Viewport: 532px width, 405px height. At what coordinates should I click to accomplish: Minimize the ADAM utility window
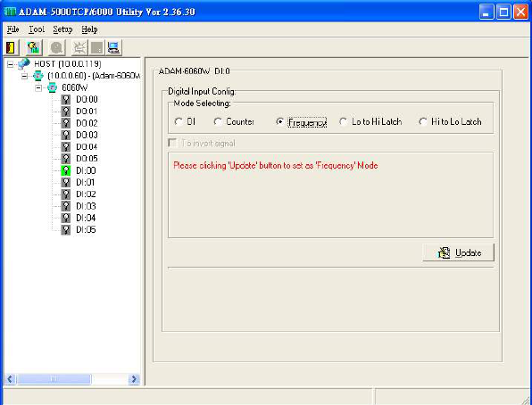[486, 12]
